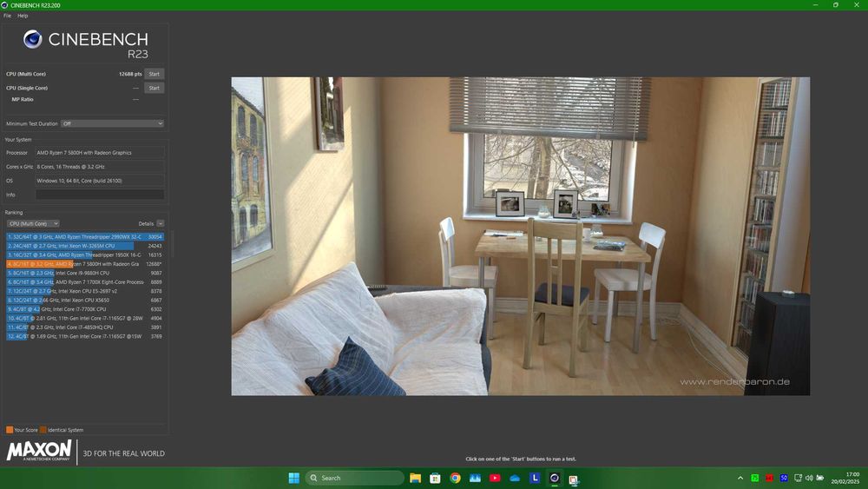Image resolution: width=868 pixels, height=489 pixels.
Task: Open OneDrive from the taskbar
Action: 515,478
